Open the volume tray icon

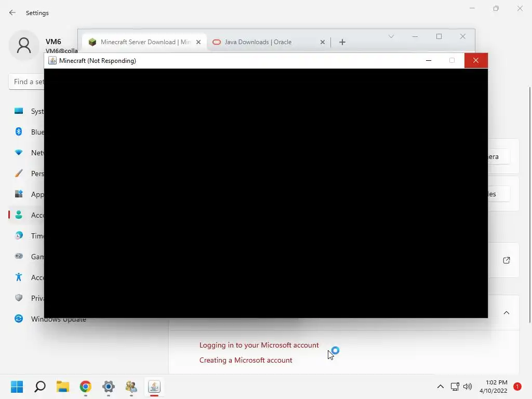[x=468, y=387]
